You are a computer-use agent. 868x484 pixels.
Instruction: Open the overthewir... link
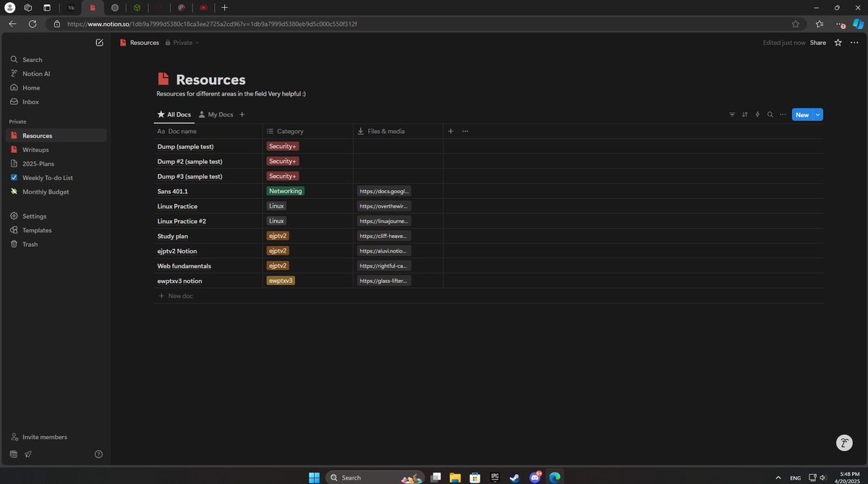coord(384,206)
